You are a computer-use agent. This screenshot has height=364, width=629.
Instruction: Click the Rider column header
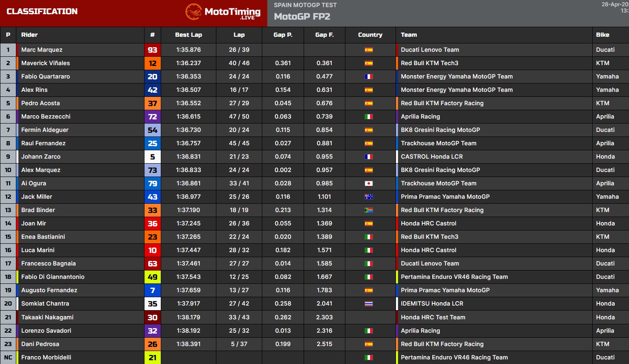click(29, 35)
